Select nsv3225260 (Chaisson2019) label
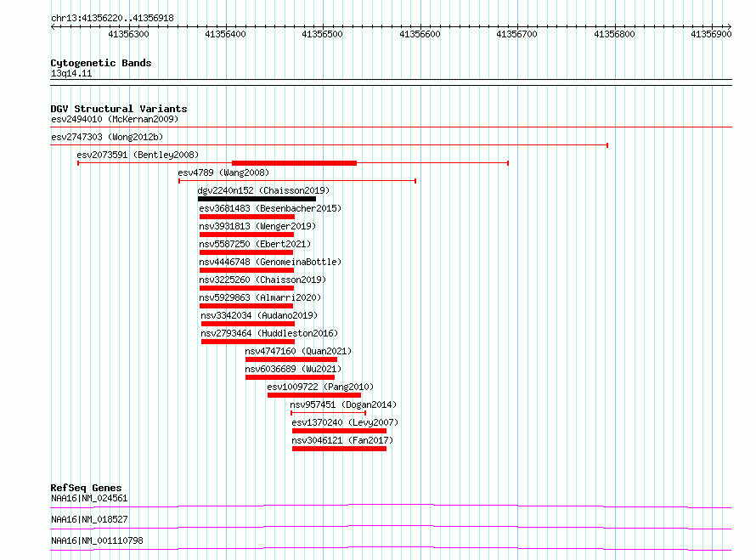Screen dimensions: 756x560 pos(262,280)
